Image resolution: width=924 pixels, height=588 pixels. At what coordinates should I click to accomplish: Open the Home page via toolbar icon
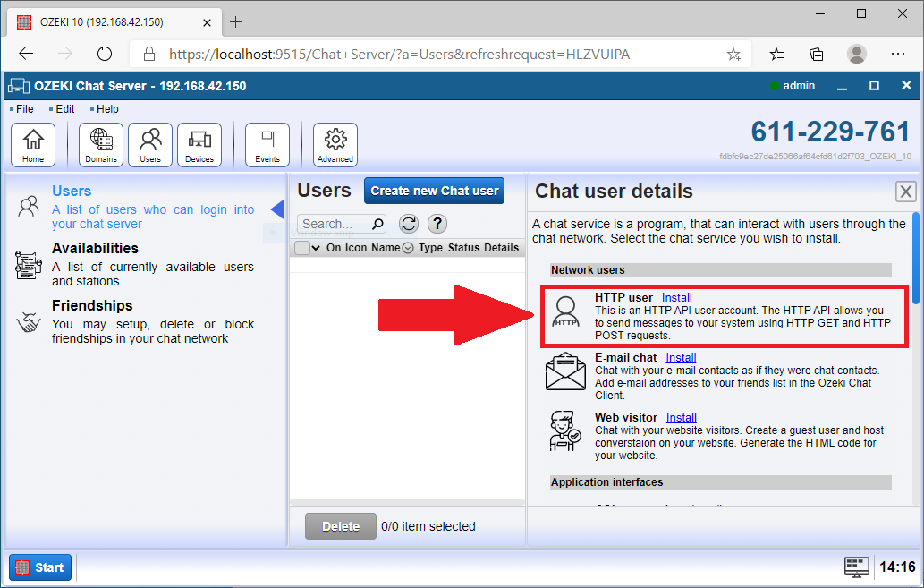(33, 143)
